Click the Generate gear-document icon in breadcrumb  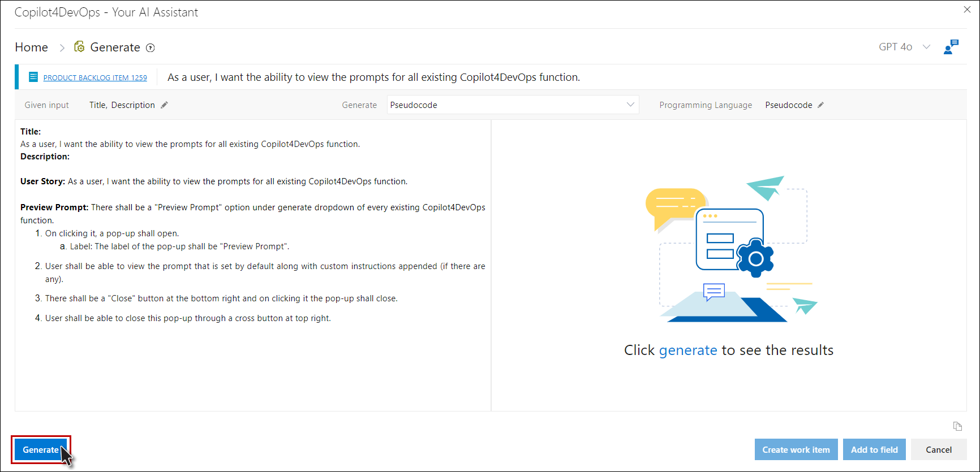pos(80,47)
